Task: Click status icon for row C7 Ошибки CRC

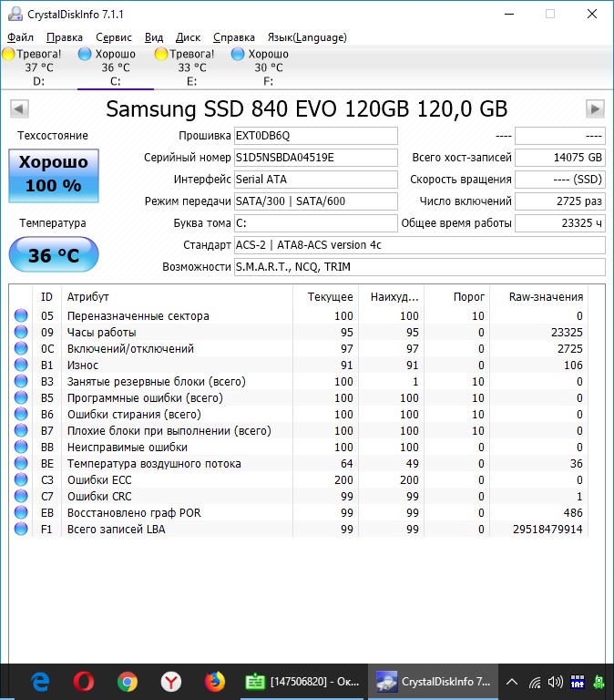Action: pos(21,496)
